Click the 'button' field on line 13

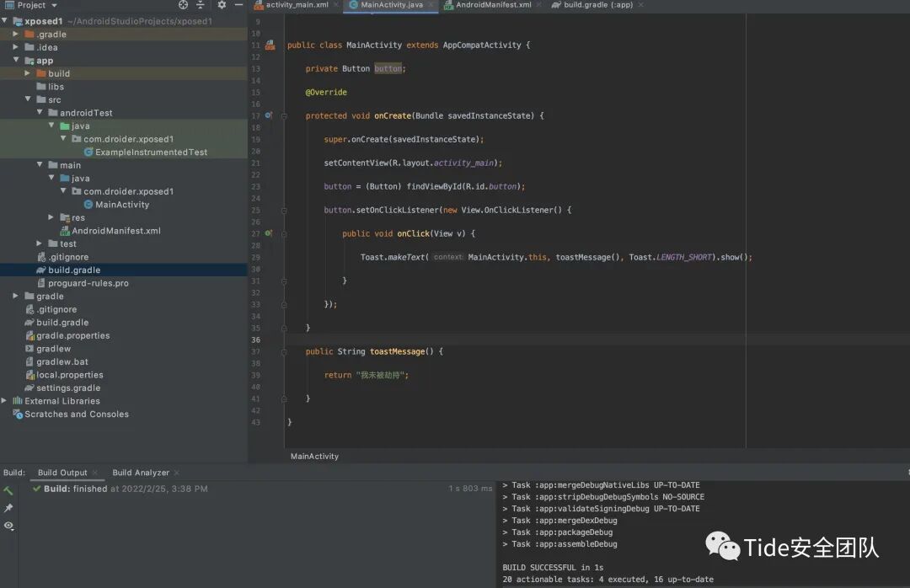(x=388, y=68)
